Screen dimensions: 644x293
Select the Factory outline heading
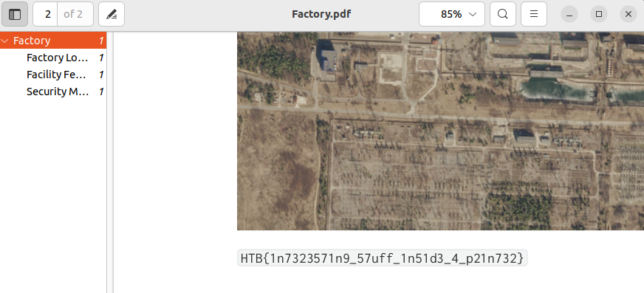click(53, 41)
